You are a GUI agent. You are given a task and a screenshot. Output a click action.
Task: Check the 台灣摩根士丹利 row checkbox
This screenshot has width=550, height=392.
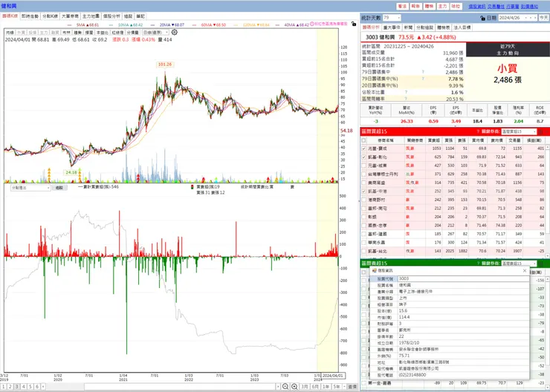[363, 174]
